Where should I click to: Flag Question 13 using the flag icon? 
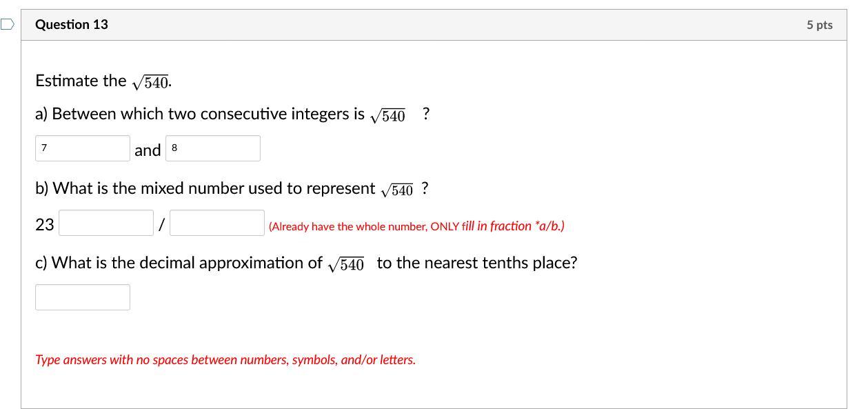pos(7,25)
